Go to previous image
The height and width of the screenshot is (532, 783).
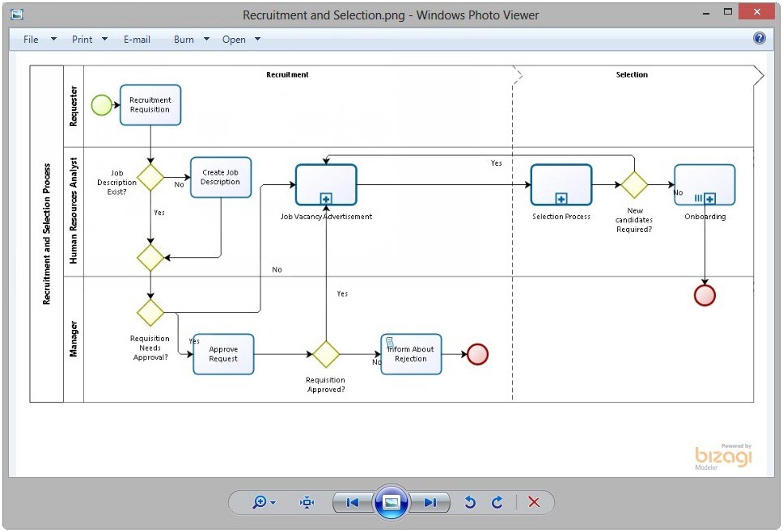click(x=352, y=503)
